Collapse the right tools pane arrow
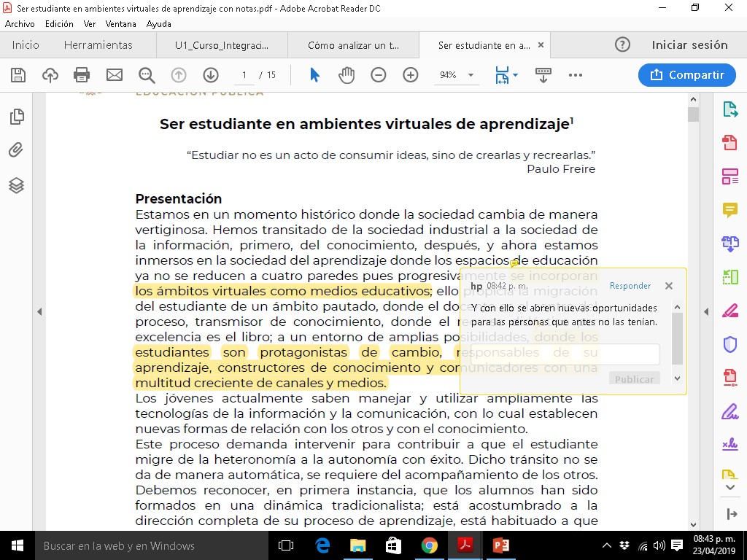Viewport: 747px width, 560px height. click(x=705, y=311)
